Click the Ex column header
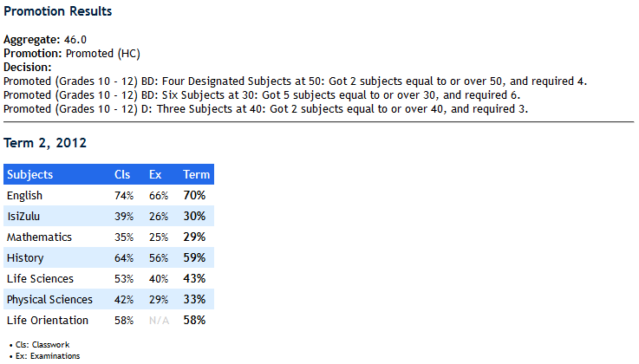Image resolution: width=639 pixels, height=364 pixels. (x=155, y=174)
